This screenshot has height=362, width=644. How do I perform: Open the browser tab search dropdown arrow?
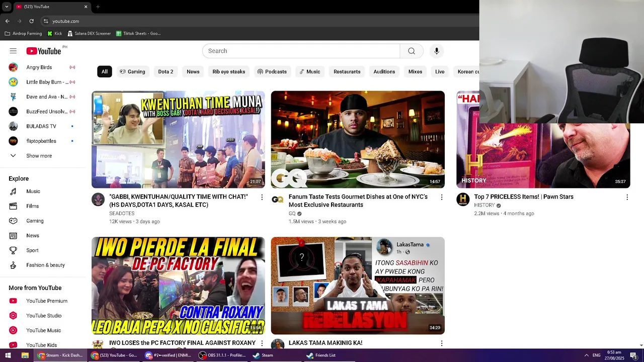click(x=7, y=7)
